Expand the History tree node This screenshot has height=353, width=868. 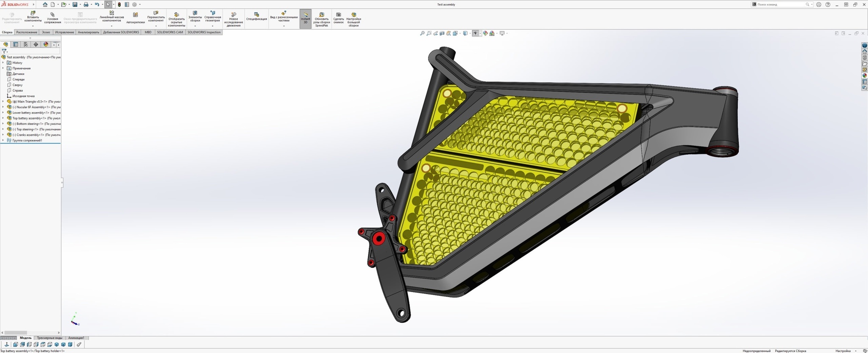(3, 63)
